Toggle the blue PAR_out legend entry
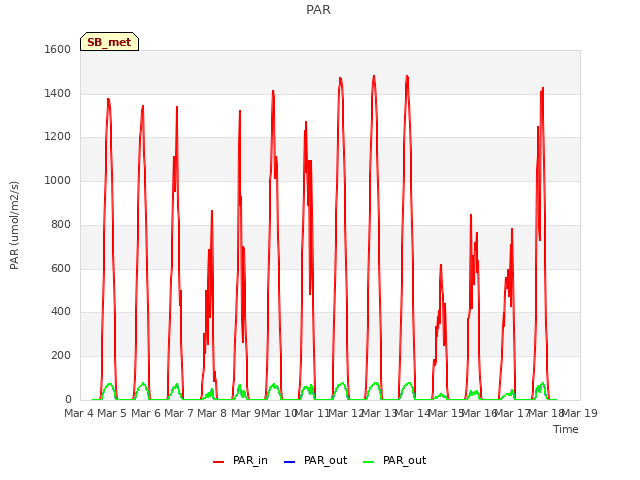This screenshot has height=480, width=640. click(315, 460)
